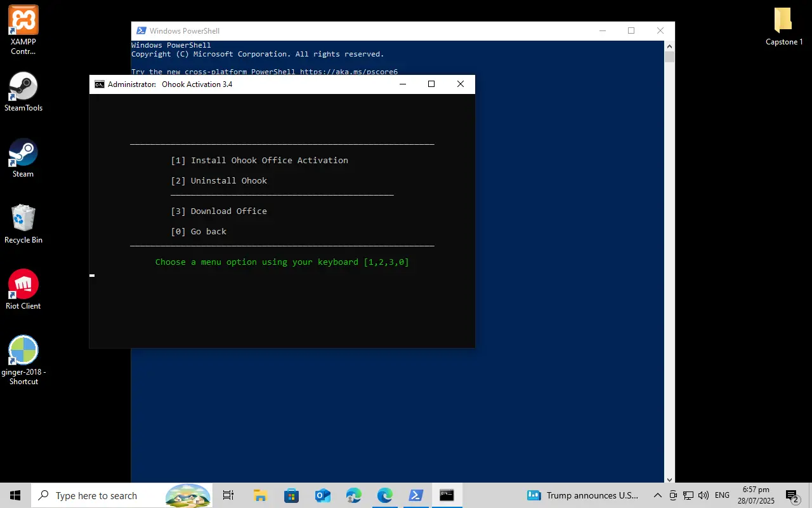Open the Trump announces U.S... news widget
This screenshot has height=508, width=812.
point(583,495)
